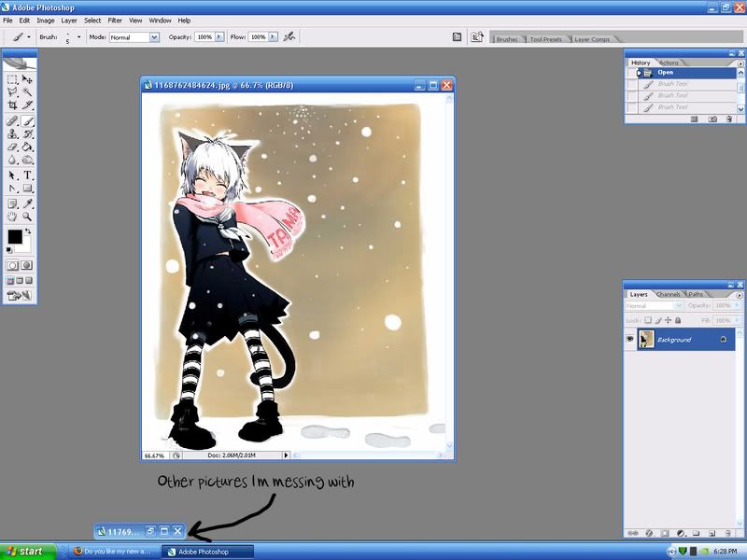This screenshot has height=560, width=747.
Task: Switch to the Channels tab
Action: coord(668,294)
